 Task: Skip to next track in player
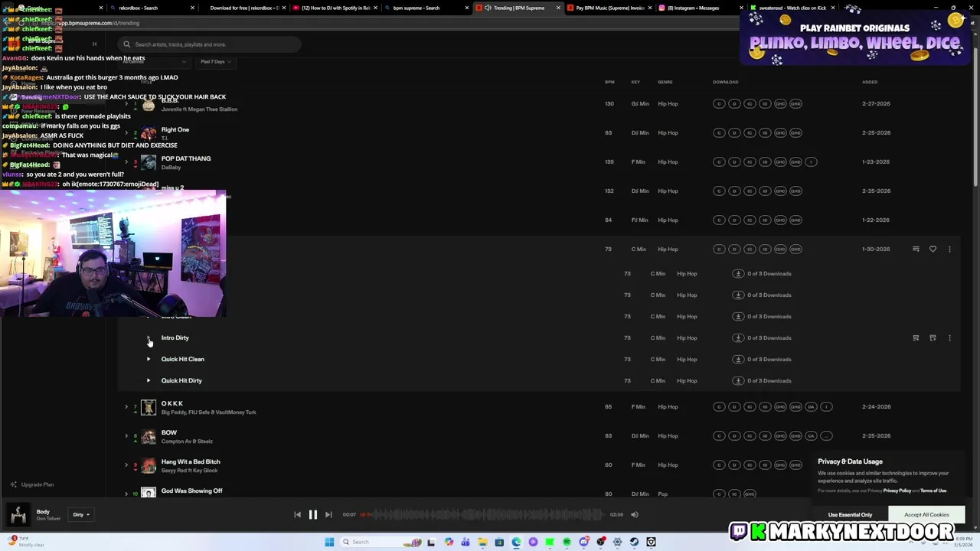(328, 515)
